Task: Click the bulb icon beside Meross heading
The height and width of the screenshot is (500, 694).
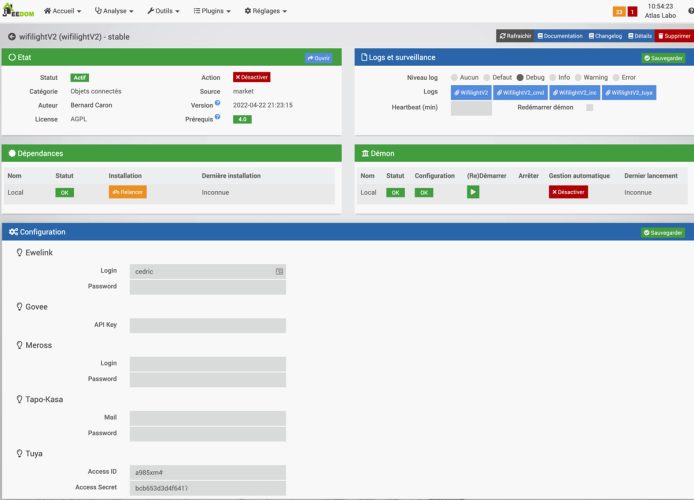Action: [19, 345]
